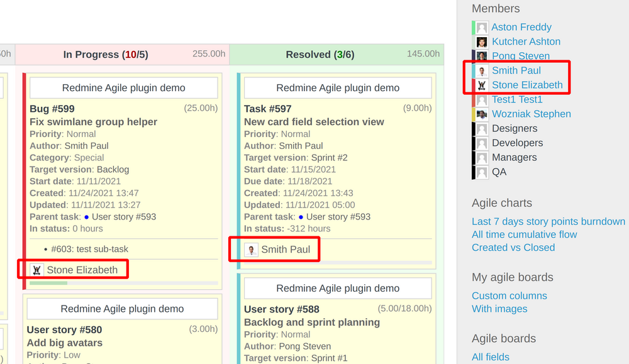
Task: Open the "Custom columns" agile board
Action: (509, 295)
